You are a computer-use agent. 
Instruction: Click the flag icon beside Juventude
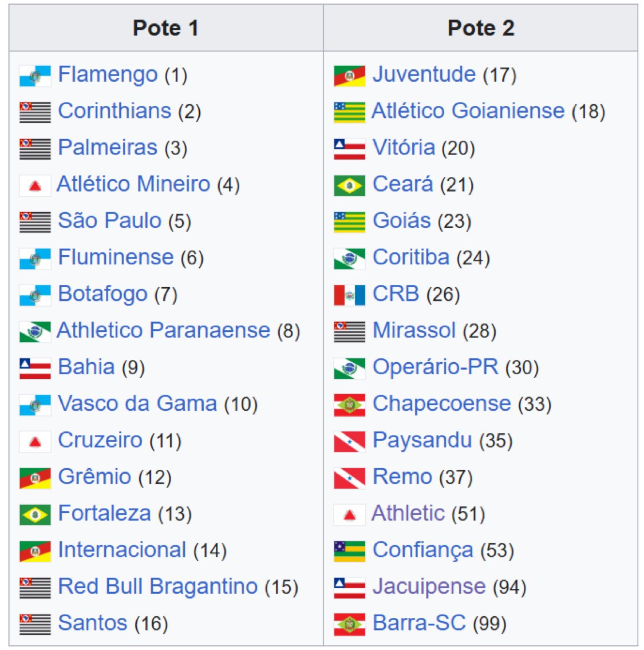(349, 76)
